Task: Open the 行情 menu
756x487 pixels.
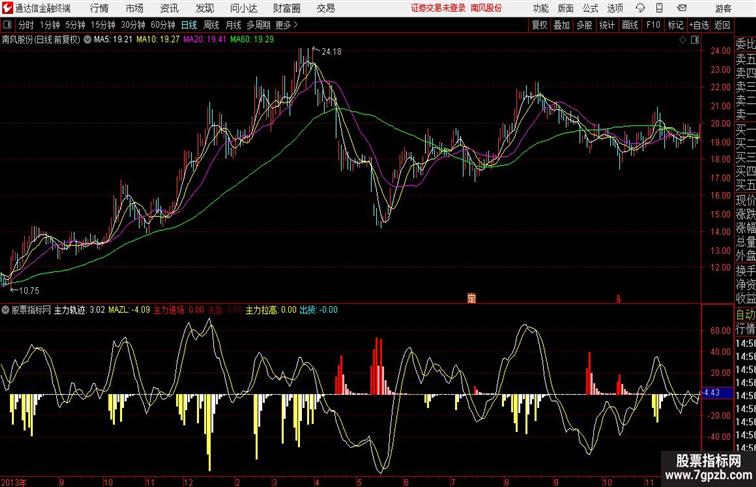Action: click(99, 8)
